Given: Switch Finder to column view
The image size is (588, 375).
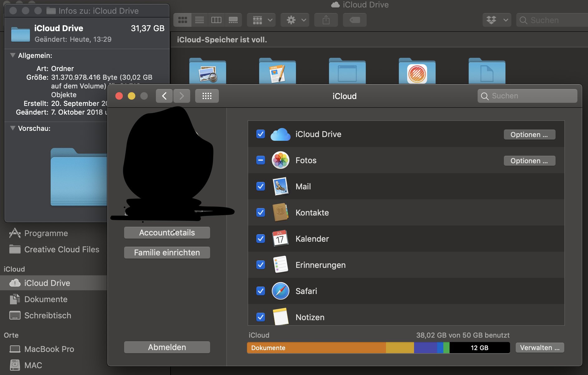Looking at the screenshot, I should (x=216, y=20).
